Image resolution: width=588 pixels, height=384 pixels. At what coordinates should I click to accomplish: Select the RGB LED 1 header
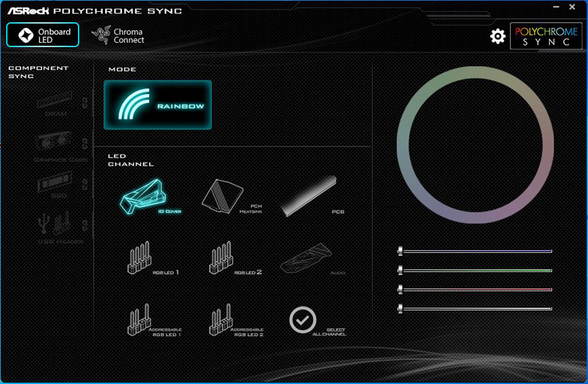[x=153, y=258]
